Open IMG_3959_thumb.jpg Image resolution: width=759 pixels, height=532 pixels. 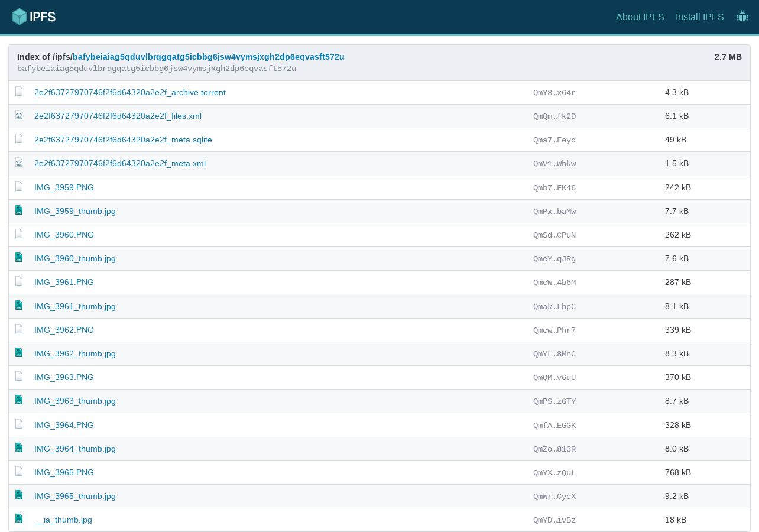(x=75, y=211)
